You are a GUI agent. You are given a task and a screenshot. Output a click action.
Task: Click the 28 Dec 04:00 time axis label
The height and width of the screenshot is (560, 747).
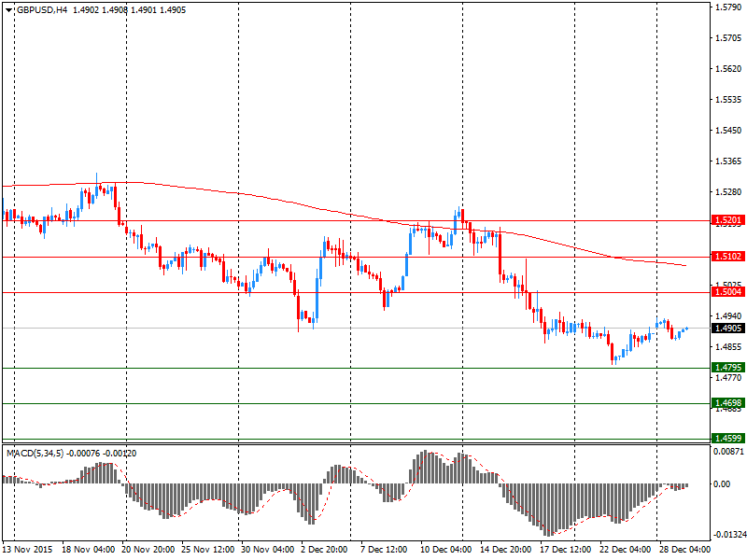(x=684, y=550)
